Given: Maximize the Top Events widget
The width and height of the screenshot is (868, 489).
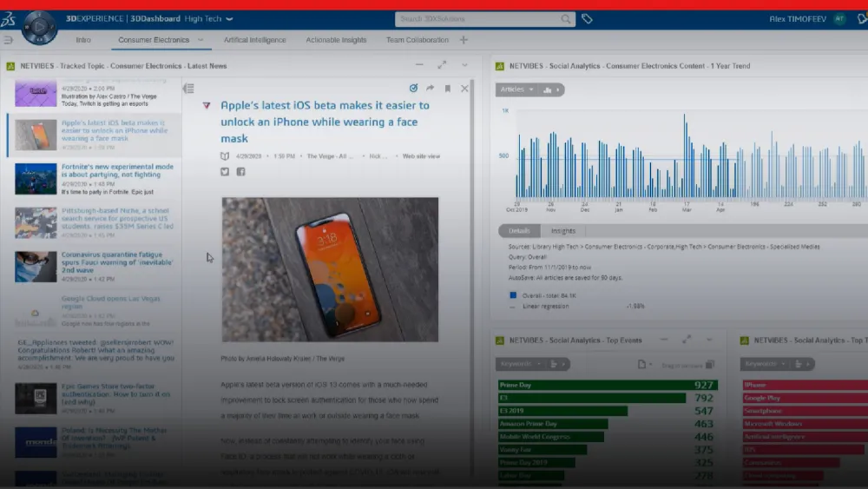Looking at the screenshot, I should tap(687, 339).
